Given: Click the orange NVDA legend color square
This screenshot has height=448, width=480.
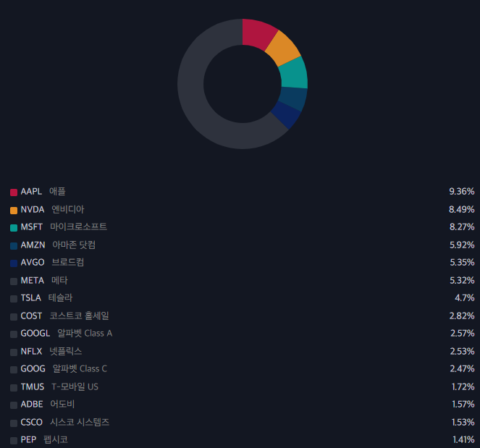Looking at the screenshot, I should (x=14, y=210).
